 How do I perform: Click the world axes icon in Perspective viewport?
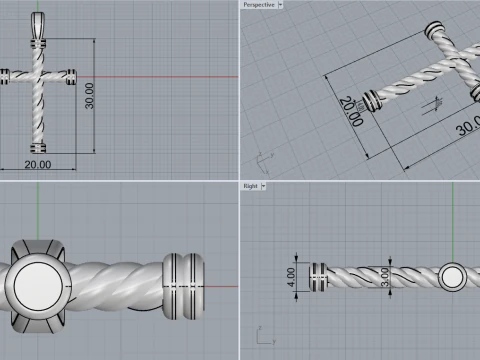pos(265,163)
